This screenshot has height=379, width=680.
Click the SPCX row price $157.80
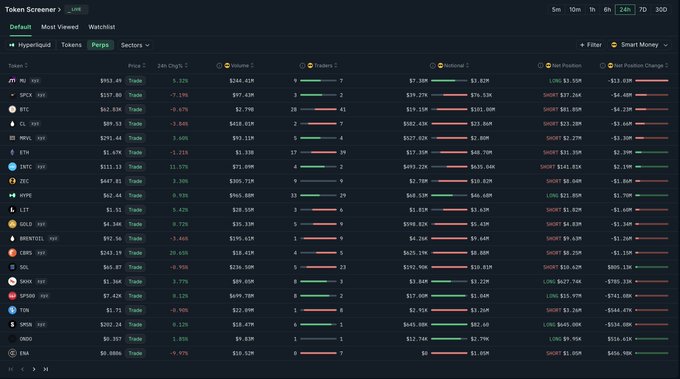tap(111, 95)
